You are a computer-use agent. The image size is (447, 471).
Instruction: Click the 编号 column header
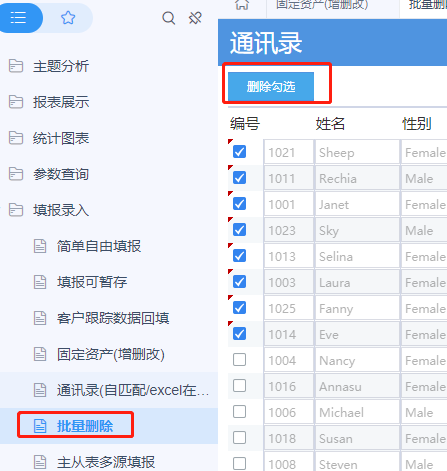(245, 124)
